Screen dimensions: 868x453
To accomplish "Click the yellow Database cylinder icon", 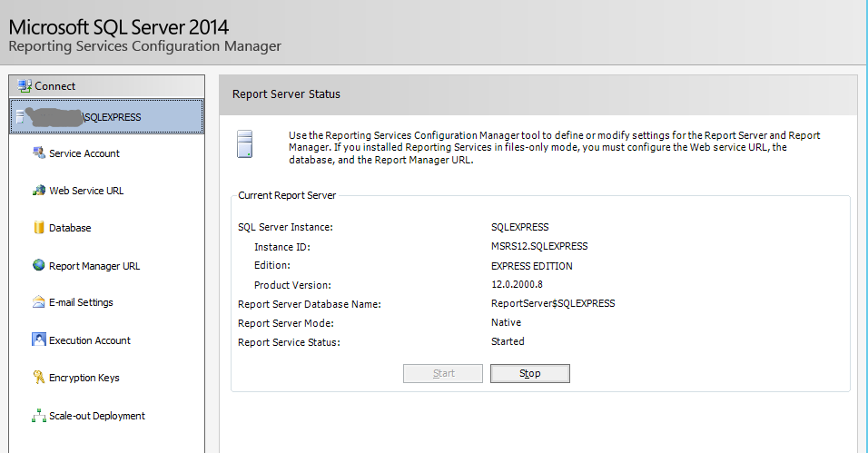I will pyautogui.click(x=39, y=228).
